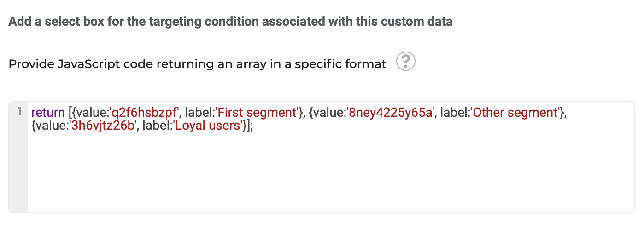644x229 pixels.
Task: Click the 'Provide JavaScript code' description text
Action: tap(197, 64)
